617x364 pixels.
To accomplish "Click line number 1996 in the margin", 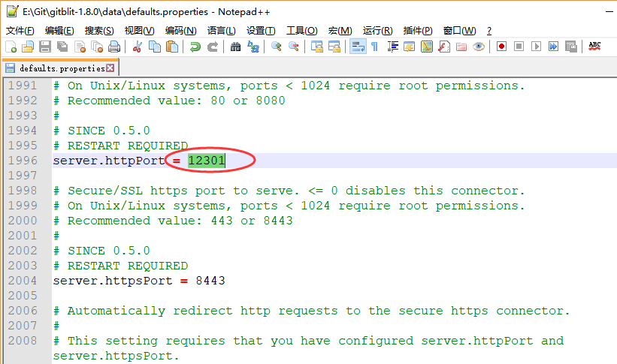I will [23, 161].
